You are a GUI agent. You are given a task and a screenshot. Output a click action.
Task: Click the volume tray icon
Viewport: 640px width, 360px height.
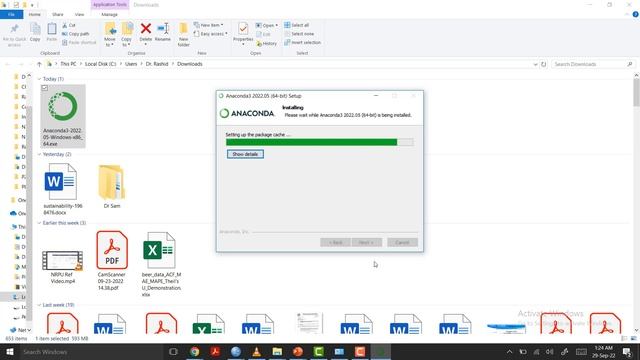pos(550,351)
